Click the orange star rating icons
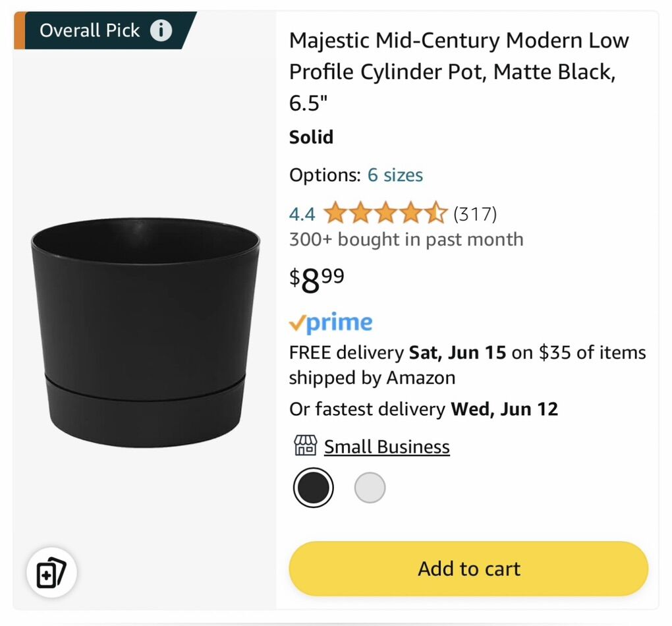Viewport: 672px width, 626px height. [385, 213]
